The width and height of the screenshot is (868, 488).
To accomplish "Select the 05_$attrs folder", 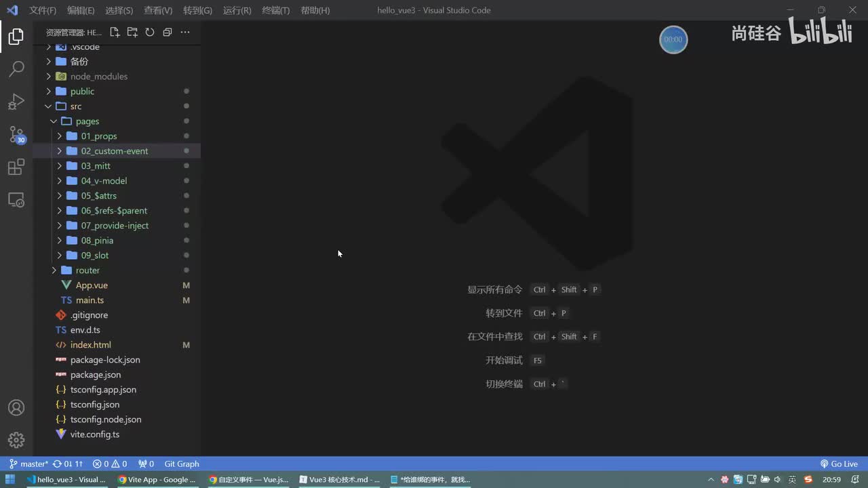I will pyautogui.click(x=117, y=196).
